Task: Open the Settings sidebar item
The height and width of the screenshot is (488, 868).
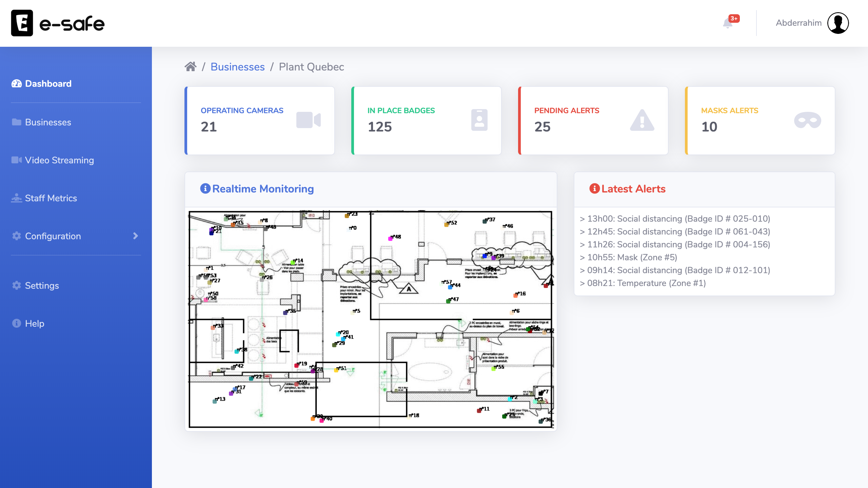Action: [x=42, y=285]
